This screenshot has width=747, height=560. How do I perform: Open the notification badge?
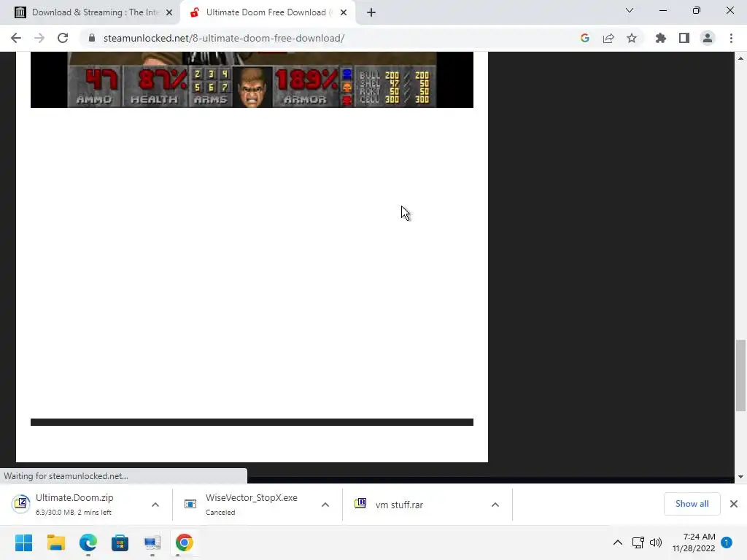(727, 542)
